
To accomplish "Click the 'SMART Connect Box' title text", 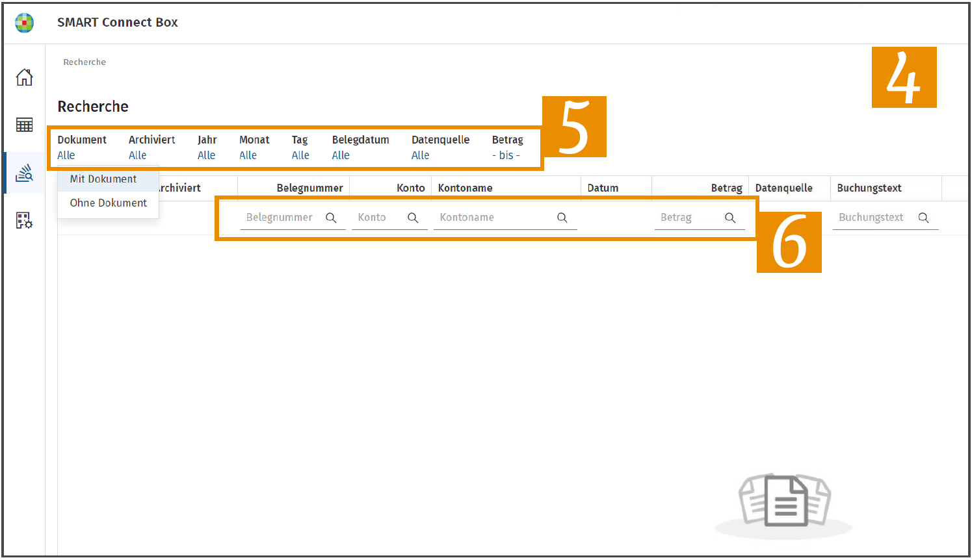I will 118,22.
